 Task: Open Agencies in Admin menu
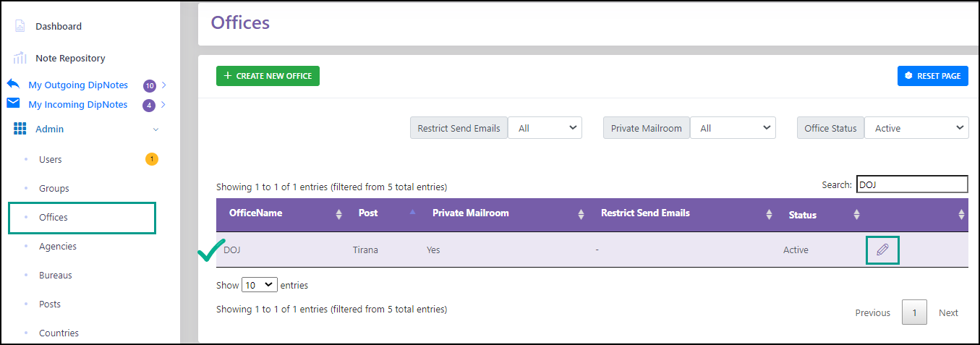tap(58, 246)
